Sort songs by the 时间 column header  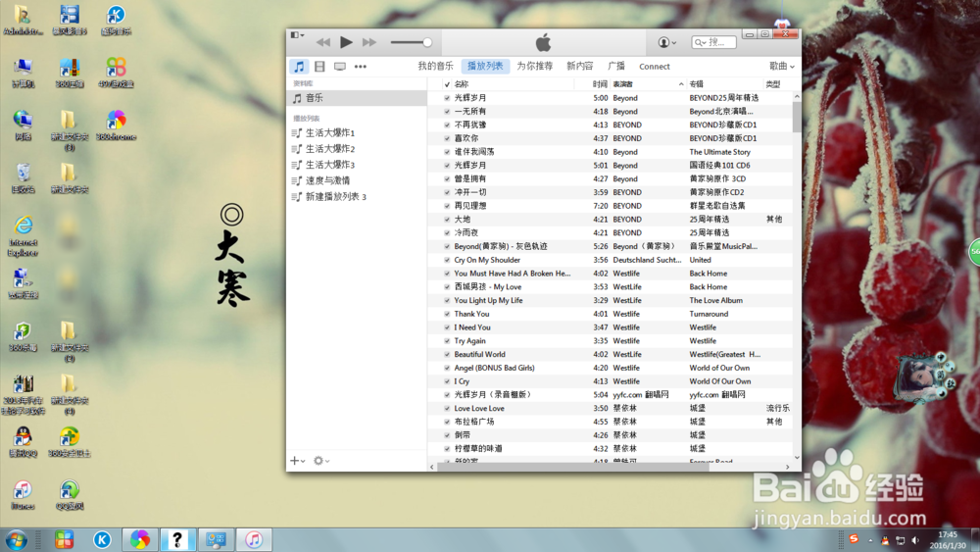[600, 83]
